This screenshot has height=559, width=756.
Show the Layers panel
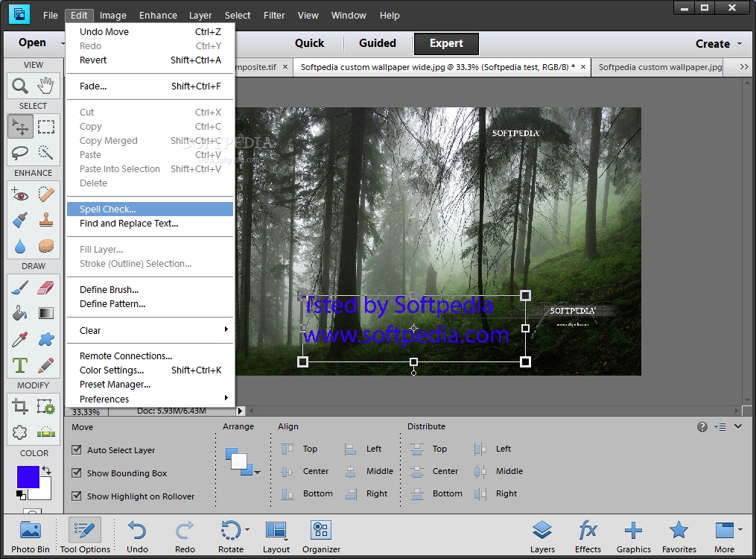(542, 537)
